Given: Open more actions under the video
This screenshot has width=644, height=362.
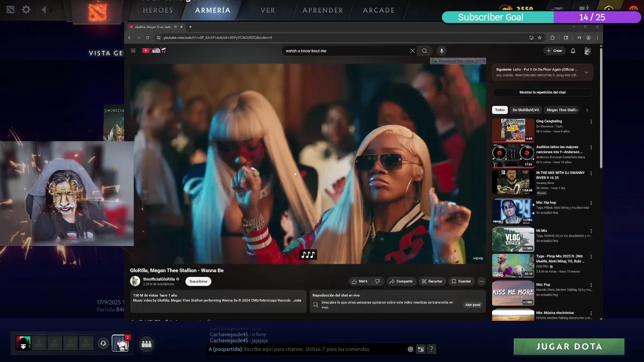Looking at the screenshot, I should pos(481,282).
